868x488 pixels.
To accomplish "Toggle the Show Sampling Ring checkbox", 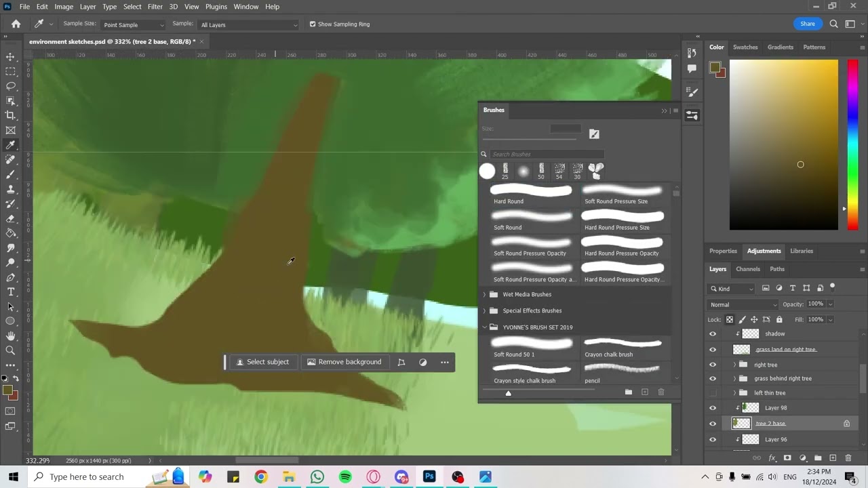I will pos(313,24).
